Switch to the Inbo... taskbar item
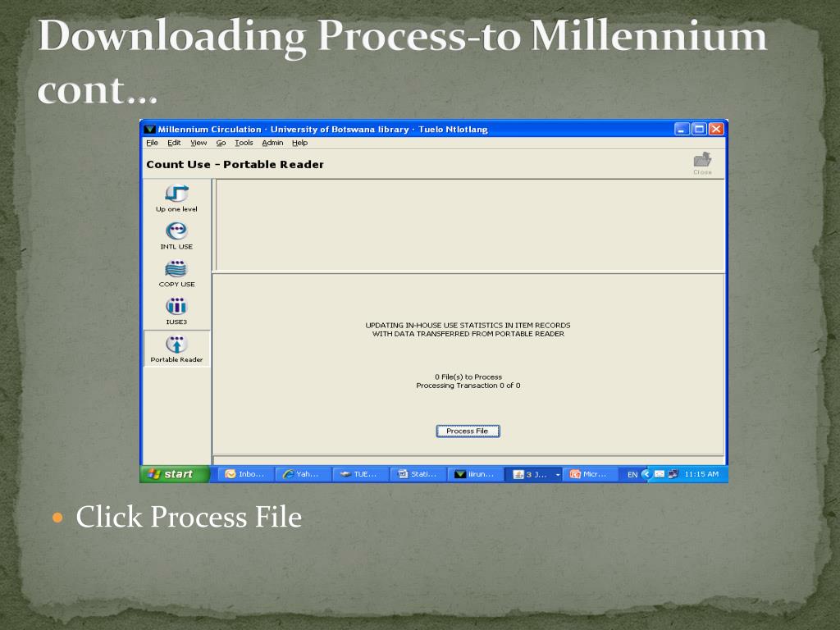 click(245, 474)
